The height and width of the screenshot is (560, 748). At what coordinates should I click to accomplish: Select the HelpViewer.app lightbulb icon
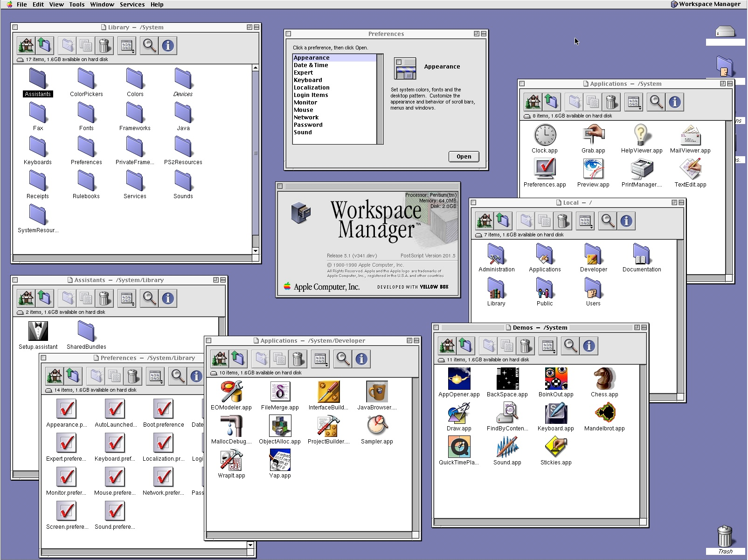(x=642, y=135)
